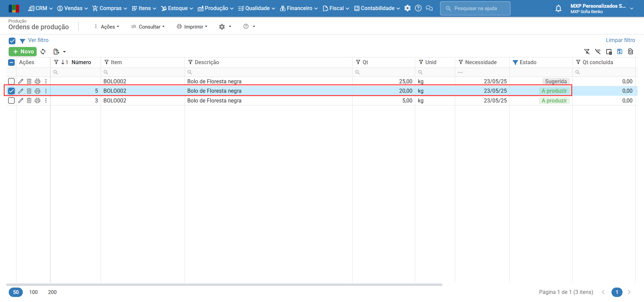Image resolution: width=644 pixels, height=302 pixels.
Task: Open filter icon on Necessidade column
Action: coord(461,62)
